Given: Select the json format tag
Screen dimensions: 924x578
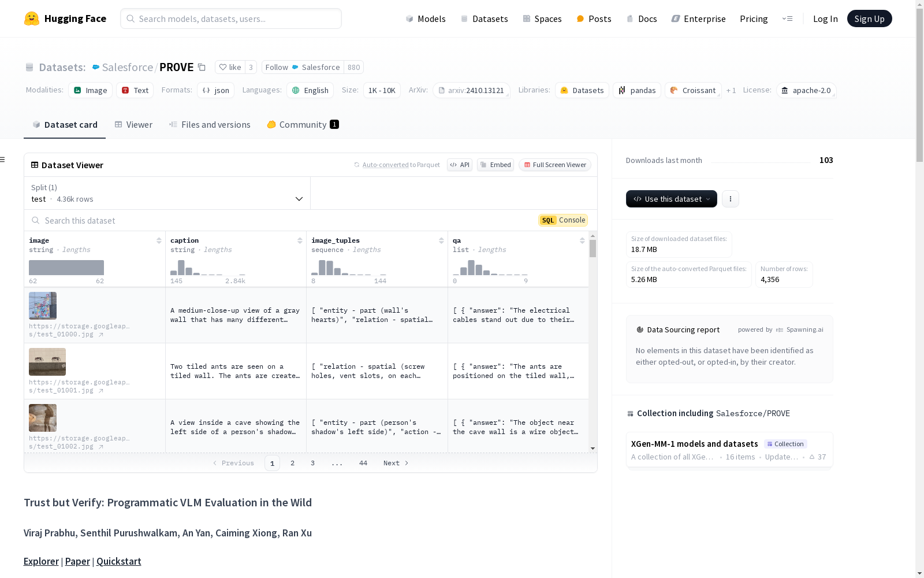Looking at the screenshot, I should click(216, 90).
